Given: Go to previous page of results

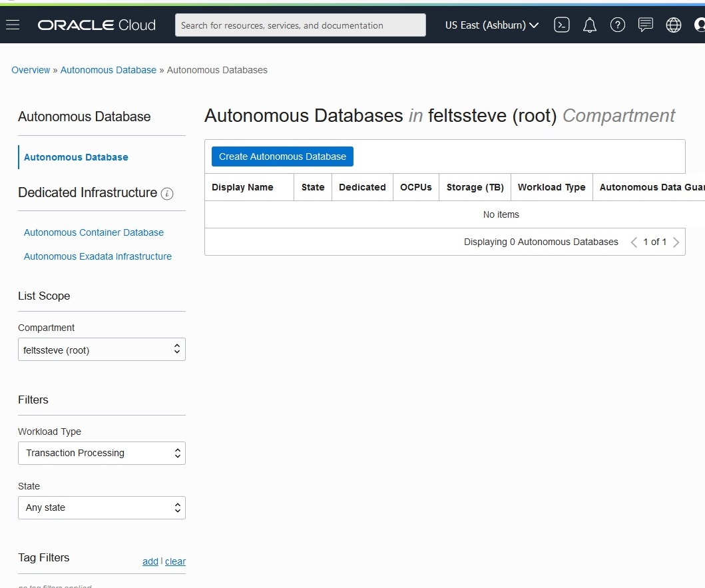Looking at the screenshot, I should [634, 242].
